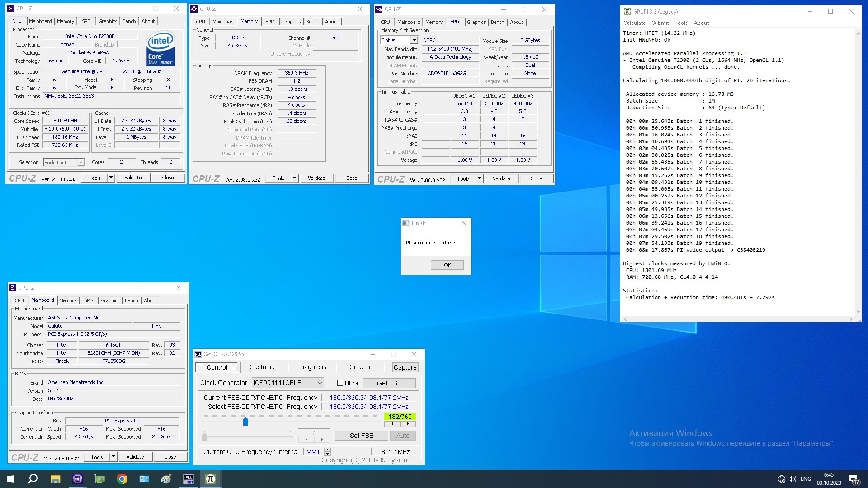
Task: Click Set FSB button
Action: pos(361,436)
